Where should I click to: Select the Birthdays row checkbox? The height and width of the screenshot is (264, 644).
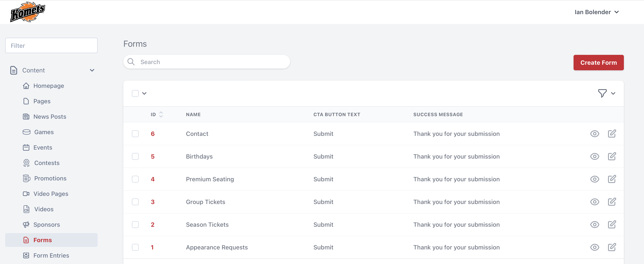pos(135,156)
